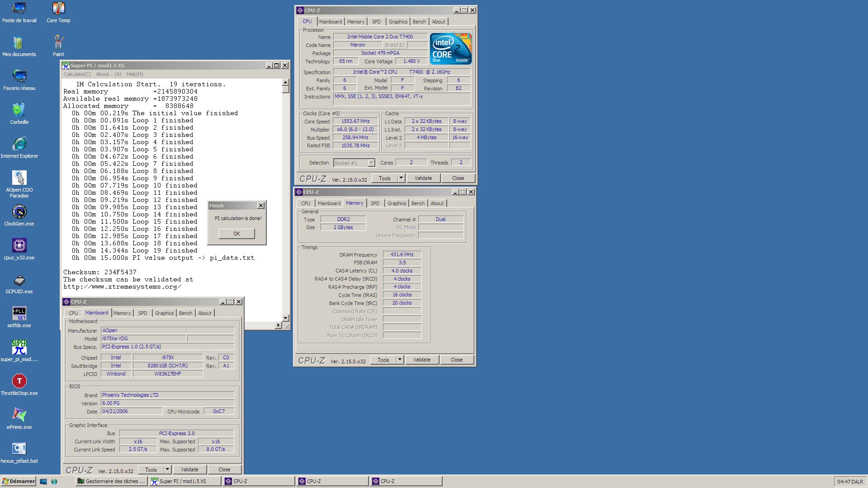Screen dimensions: 868x488
Task: Switch to Mainboard tab in CPU window
Action: [330, 22]
